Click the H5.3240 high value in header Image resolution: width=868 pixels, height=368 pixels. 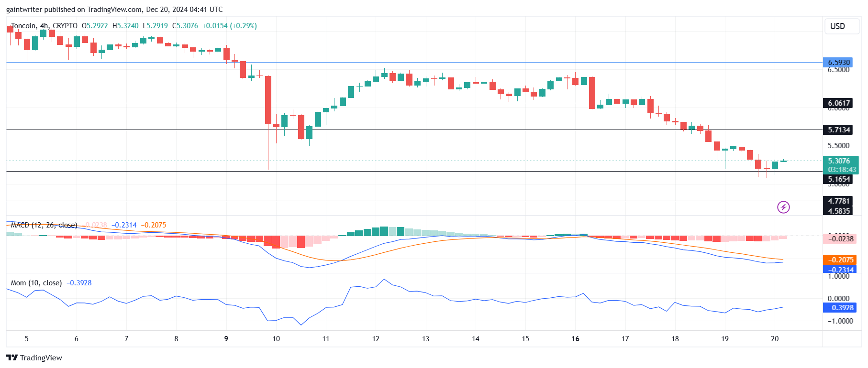pos(125,26)
